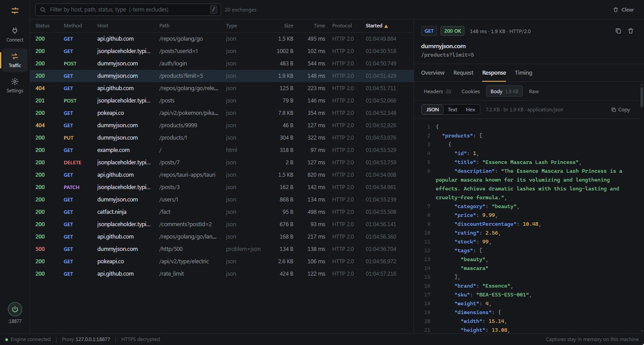Open the Settings sidebar section
Image resolution: width=644 pixels, height=345 pixels.
point(15,85)
